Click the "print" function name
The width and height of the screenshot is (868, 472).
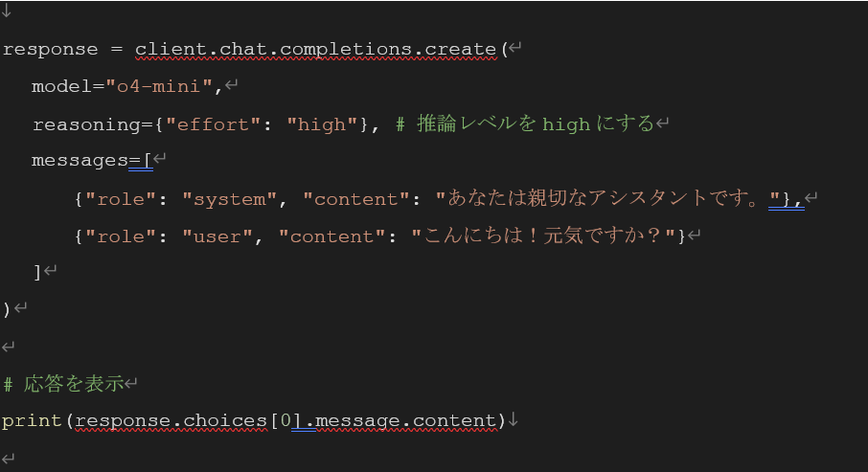[33, 420]
